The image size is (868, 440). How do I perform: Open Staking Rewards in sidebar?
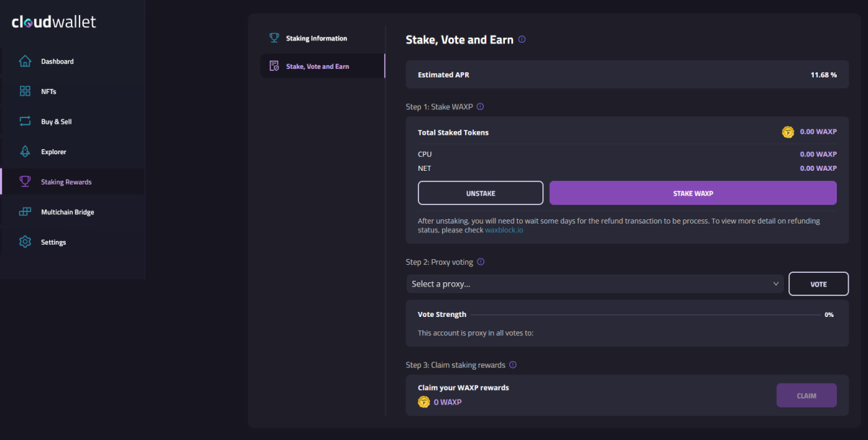[67, 182]
